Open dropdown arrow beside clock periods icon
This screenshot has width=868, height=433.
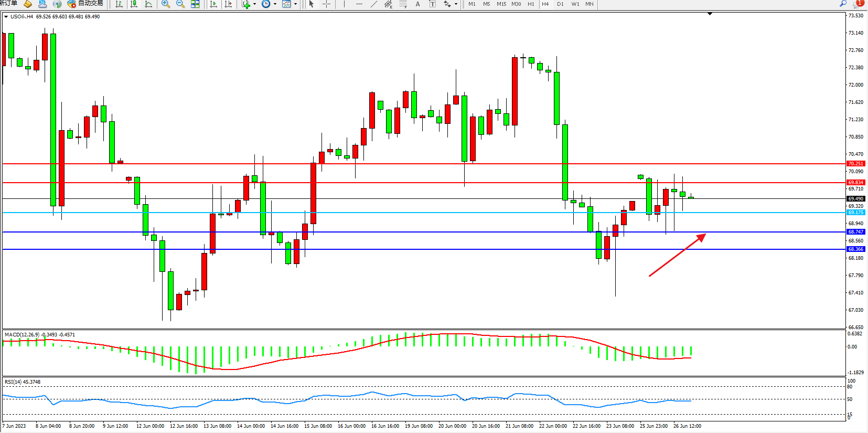[275, 4]
